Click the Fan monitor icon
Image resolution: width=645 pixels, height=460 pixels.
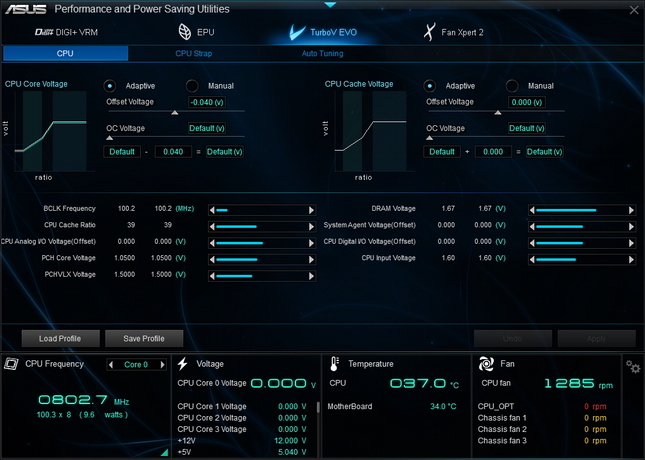click(x=486, y=364)
